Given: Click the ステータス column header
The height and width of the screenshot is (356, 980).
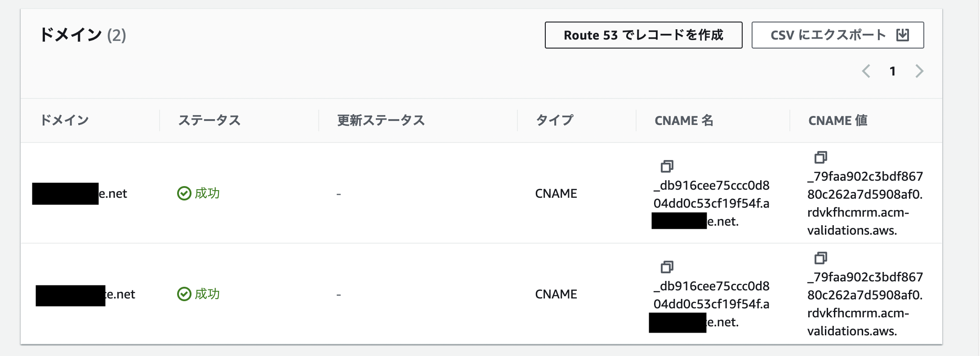Looking at the screenshot, I should 209,120.
